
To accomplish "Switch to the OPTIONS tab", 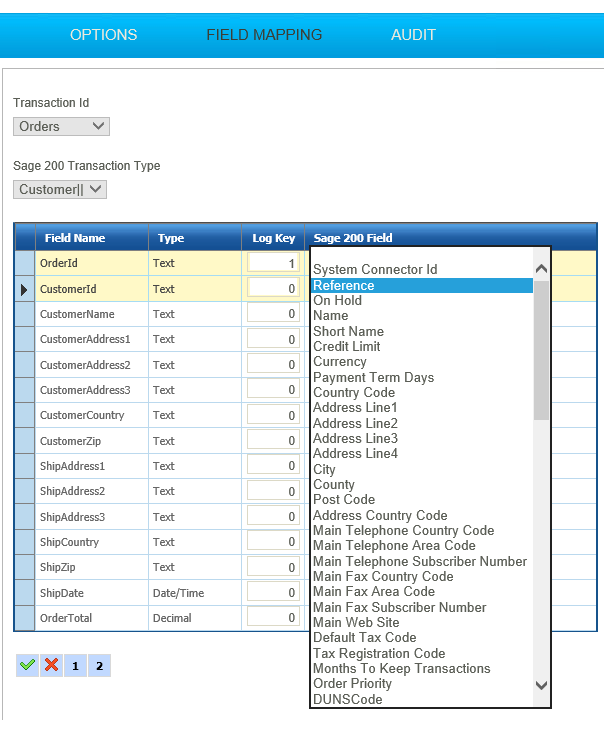I will coord(103,35).
